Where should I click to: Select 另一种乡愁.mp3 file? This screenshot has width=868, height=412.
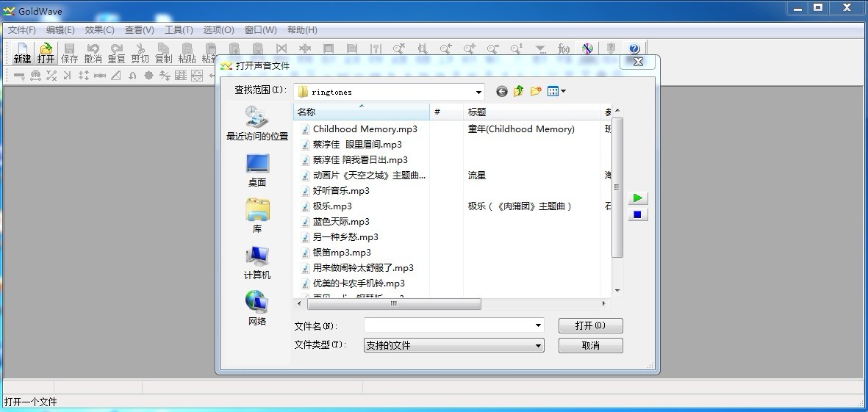(340, 237)
